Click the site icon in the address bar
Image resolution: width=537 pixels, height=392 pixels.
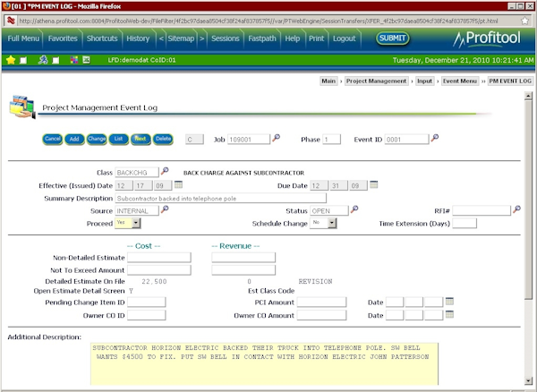point(11,21)
